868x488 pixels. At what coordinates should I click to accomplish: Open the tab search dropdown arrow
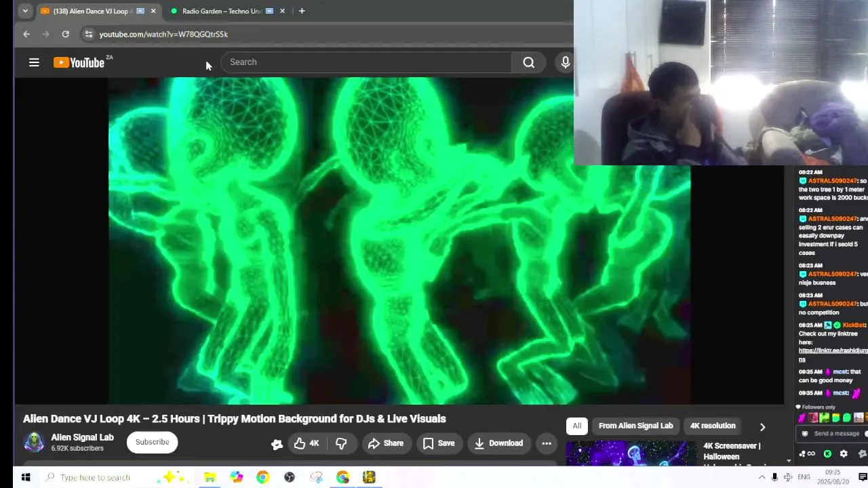click(25, 11)
